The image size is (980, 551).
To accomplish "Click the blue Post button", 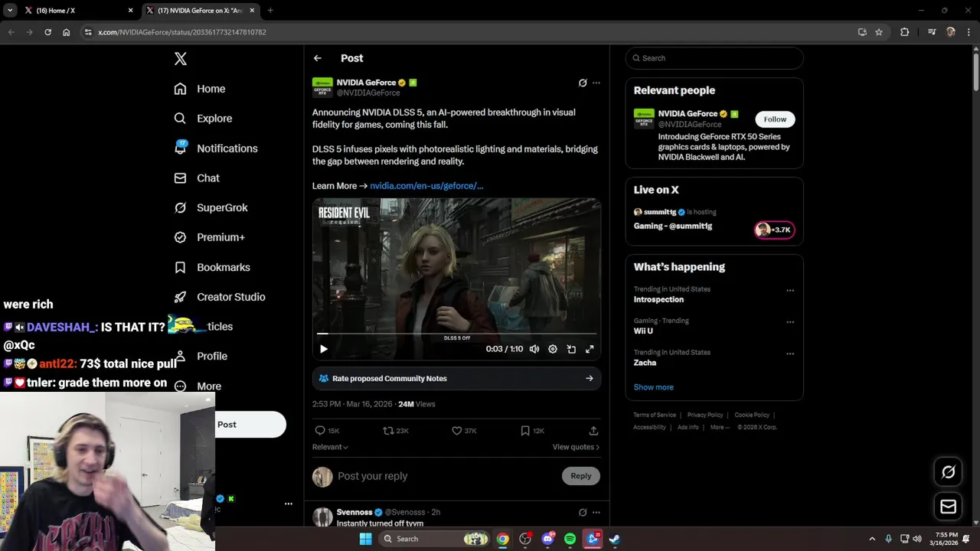I will (250, 425).
